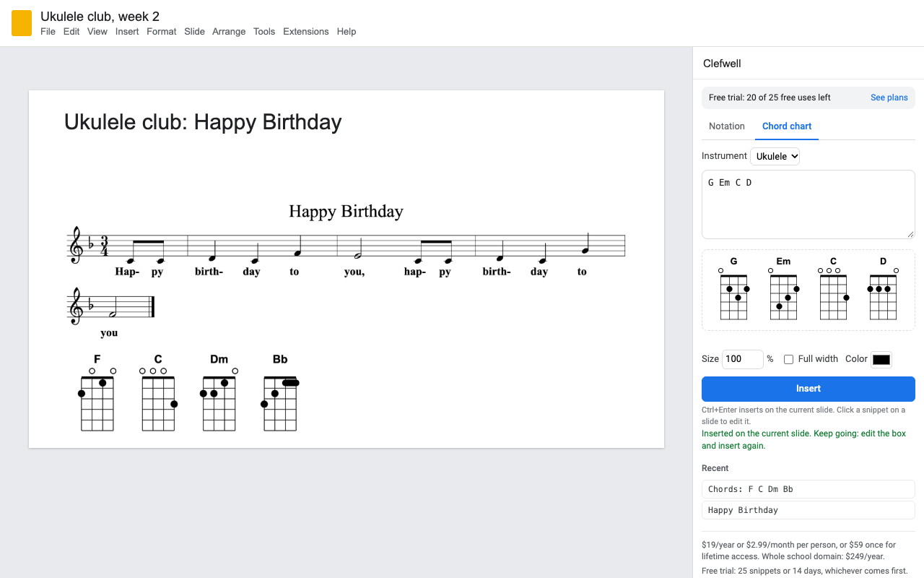Image resolution: width=924 pixels, height=578 pixels.
Task: Click the C chord preview in sidebar
Action: [833, 288]
